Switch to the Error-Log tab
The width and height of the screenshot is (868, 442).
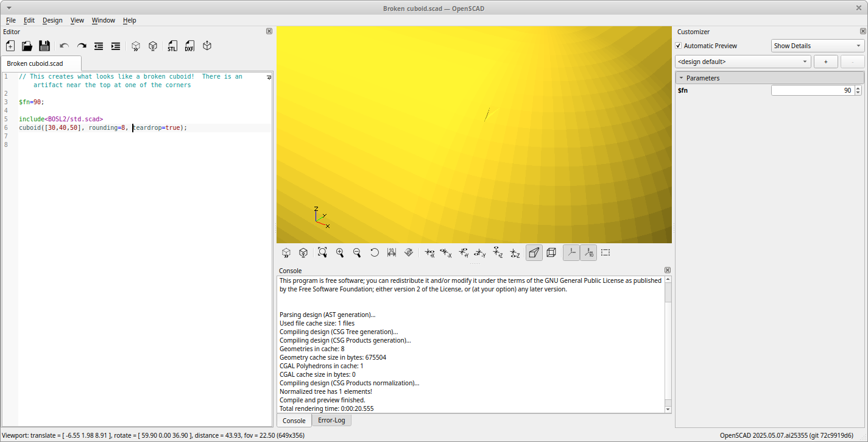331,420
